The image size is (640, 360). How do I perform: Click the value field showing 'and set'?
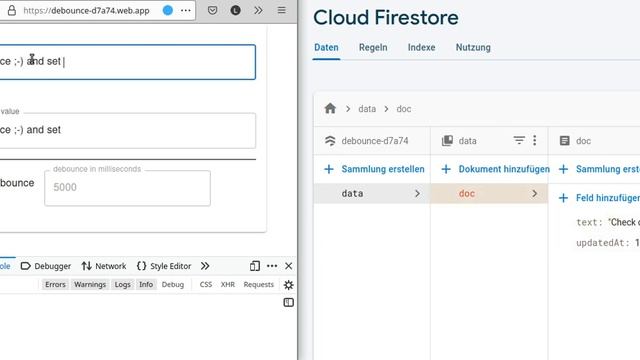click(128, 131)
